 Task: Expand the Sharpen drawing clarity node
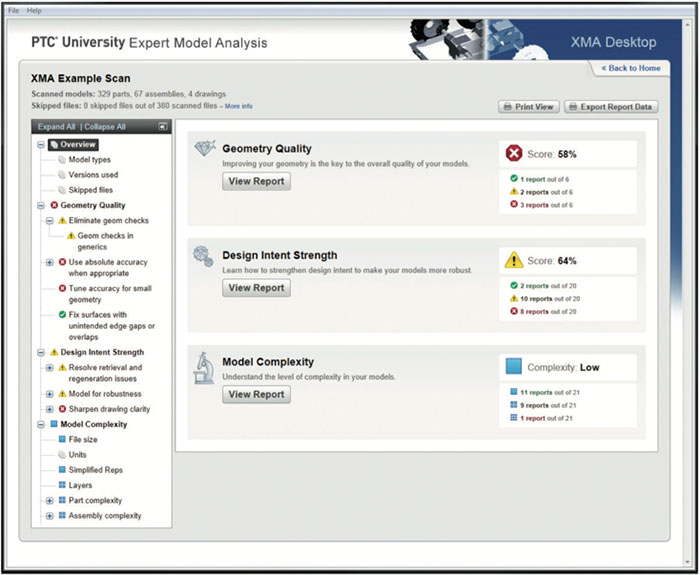tap(50, 409)
